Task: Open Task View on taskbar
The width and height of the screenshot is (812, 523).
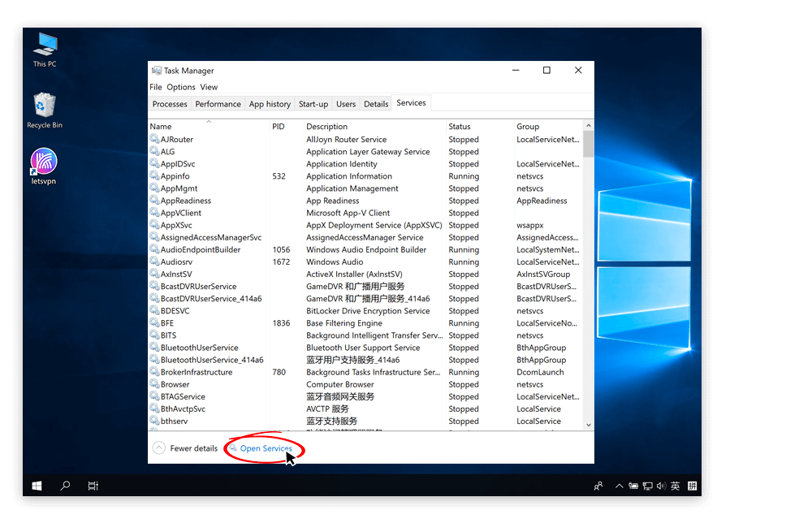Action: (93, 486)
